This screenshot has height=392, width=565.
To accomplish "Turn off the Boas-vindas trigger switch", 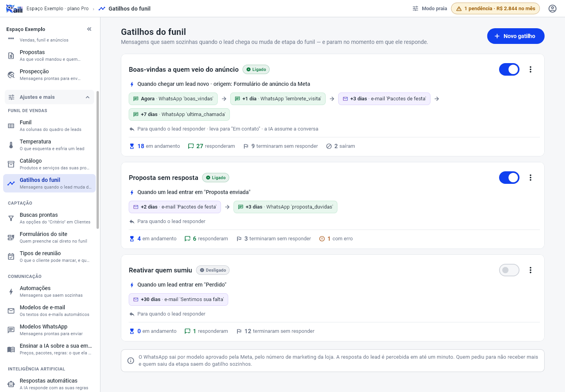I will pyautogui.click(x=509, y=69).
